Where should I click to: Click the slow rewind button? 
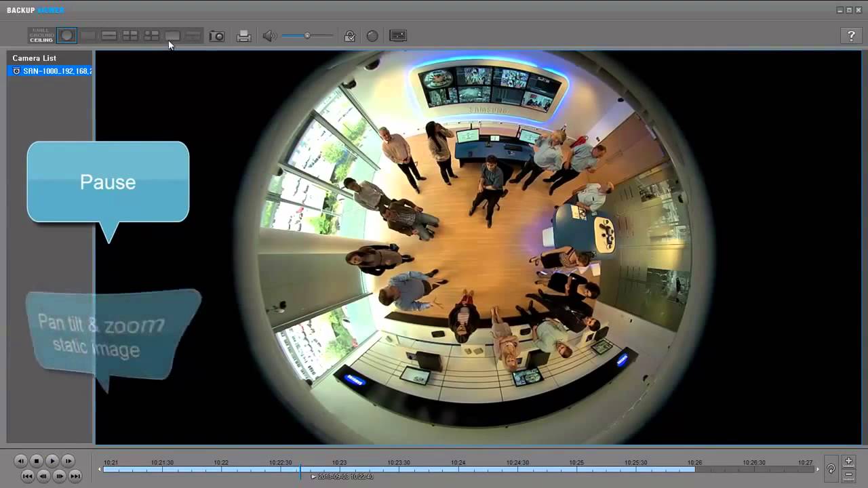(x=43, y=476)
